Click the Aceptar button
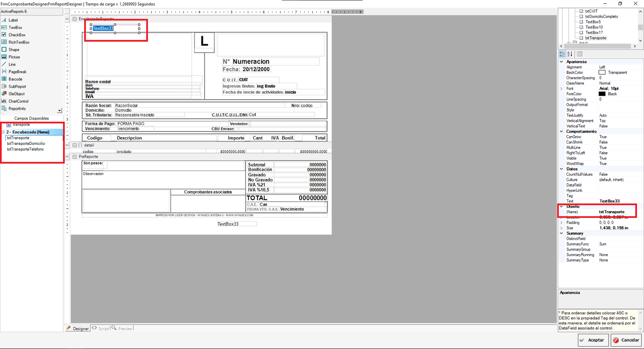Viewport: 644px width, 349px height. pos(592,340)
